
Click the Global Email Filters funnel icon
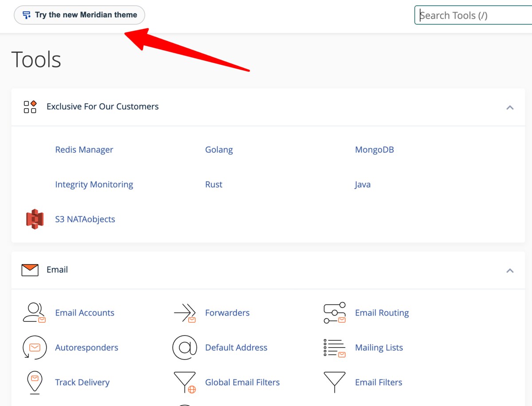185,383
